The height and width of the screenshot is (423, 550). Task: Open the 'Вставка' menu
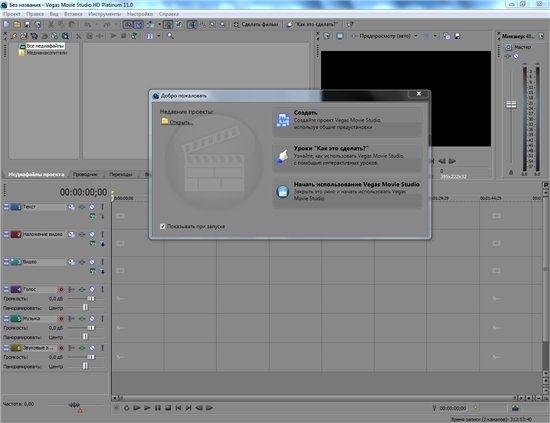click(73, 14)
